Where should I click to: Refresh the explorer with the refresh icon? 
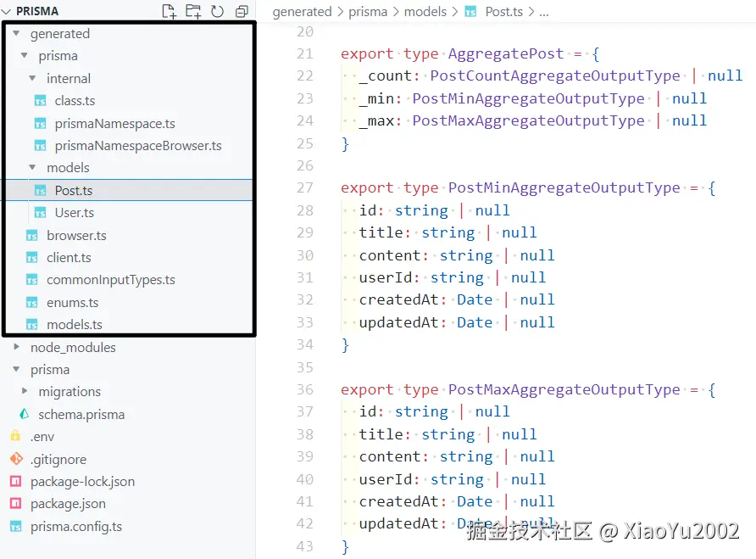click(x=218, y=11)
